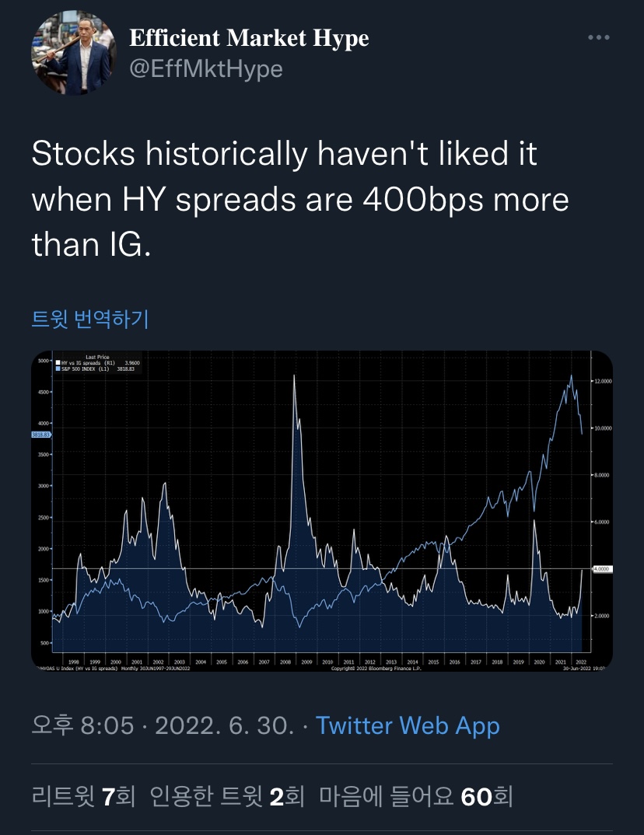Tap 트윗 번역하기 to translate tweet
The height and width of the screenshot is (835, 644).
tap(90, 319)
